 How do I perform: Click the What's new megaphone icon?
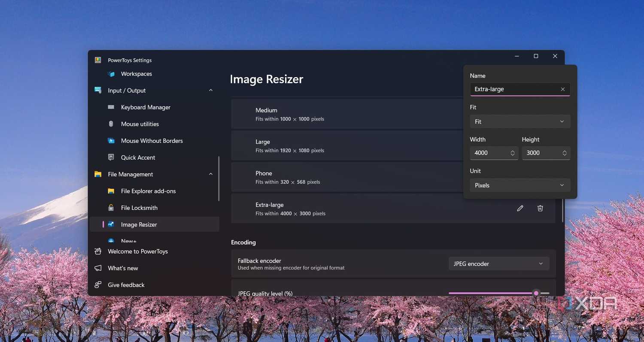coord(98,268)
